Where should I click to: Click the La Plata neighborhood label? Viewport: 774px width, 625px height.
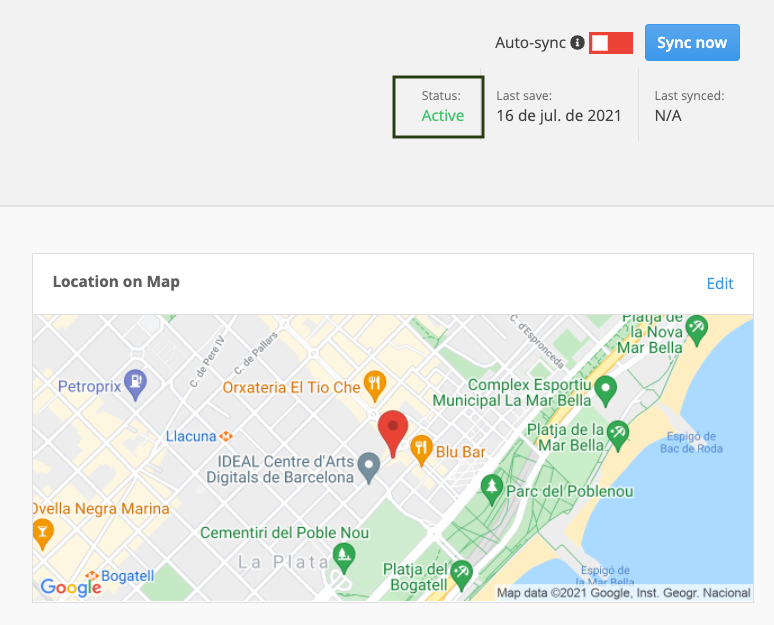point(283,562)
